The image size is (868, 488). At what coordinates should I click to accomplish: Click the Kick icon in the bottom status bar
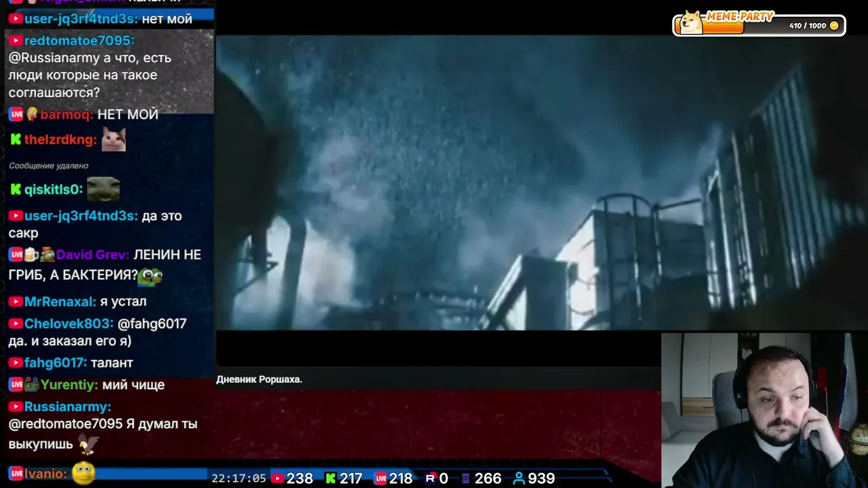point(330,479)
